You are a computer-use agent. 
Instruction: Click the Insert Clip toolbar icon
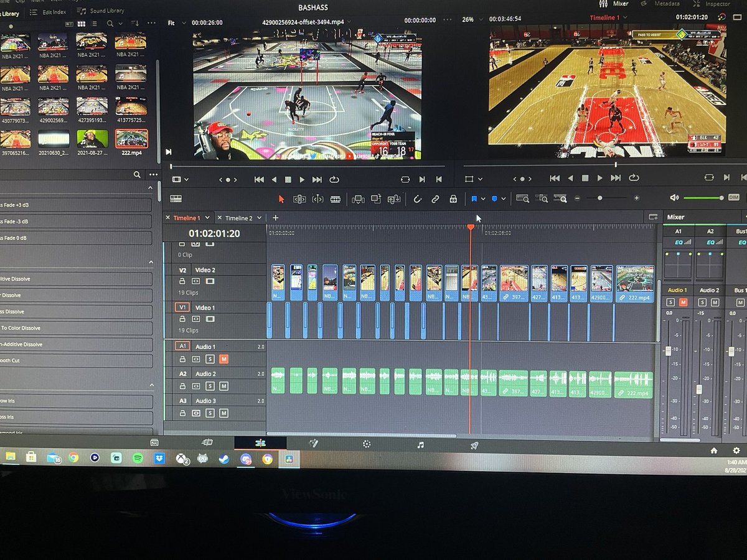tap(358, 199)
